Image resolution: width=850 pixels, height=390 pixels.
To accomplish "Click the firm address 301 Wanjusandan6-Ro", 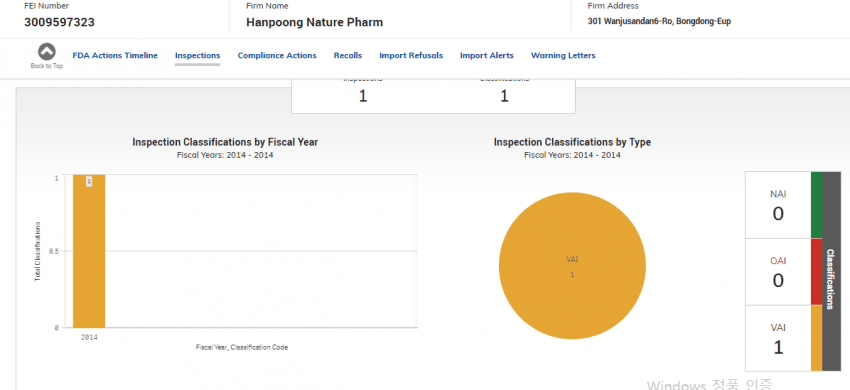I will [x=659, y=22].
